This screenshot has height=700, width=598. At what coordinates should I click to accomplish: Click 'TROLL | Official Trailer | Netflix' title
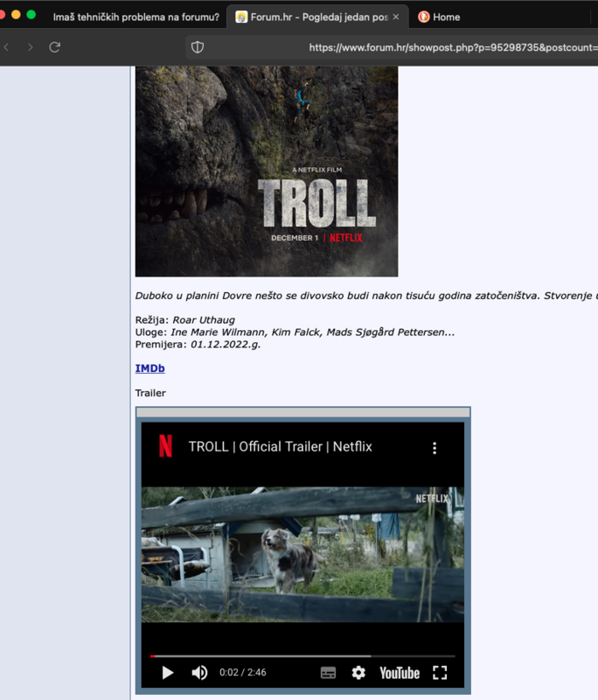280,446
